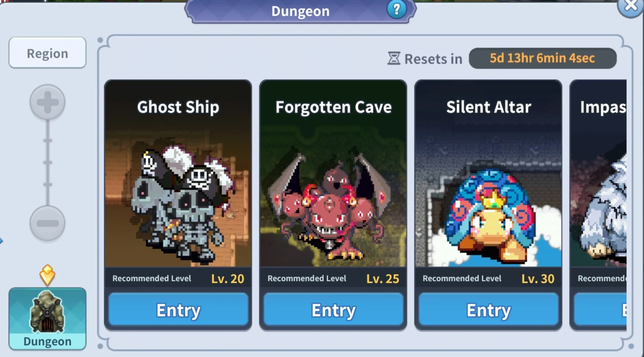This screenshot has width=644, height=357.
Task: Open the Dungeon help question mark icon
Action: point(396,9)
